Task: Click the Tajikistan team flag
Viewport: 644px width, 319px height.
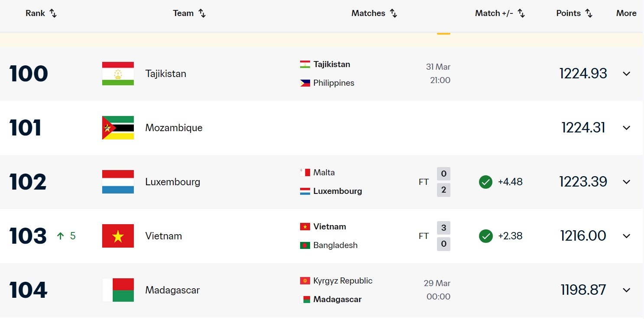Action: 118,74
